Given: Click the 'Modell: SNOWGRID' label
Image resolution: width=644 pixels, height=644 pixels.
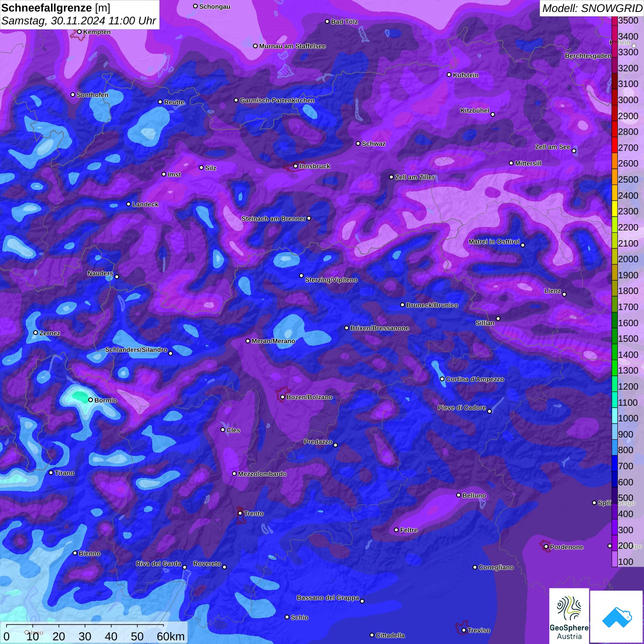Looking at the screenshot, I should click(592, 8).
